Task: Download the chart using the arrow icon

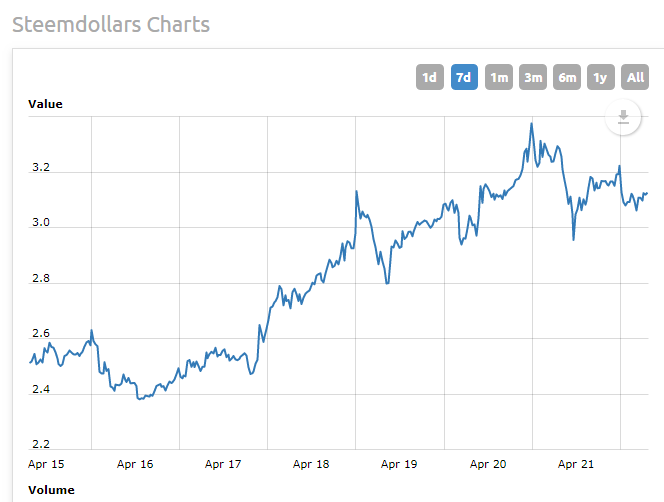Action: (623, 118)
